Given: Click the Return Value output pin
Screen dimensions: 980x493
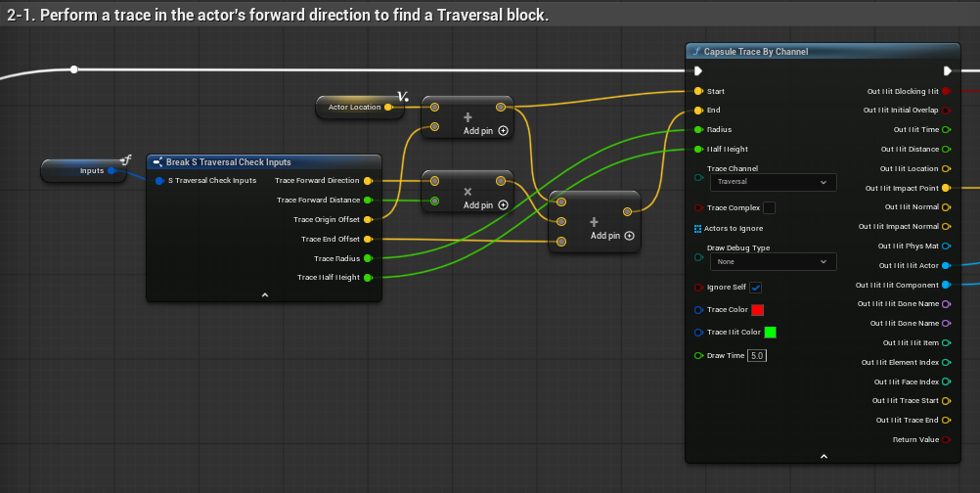Looking at the screenshot, I should [946, 439].
